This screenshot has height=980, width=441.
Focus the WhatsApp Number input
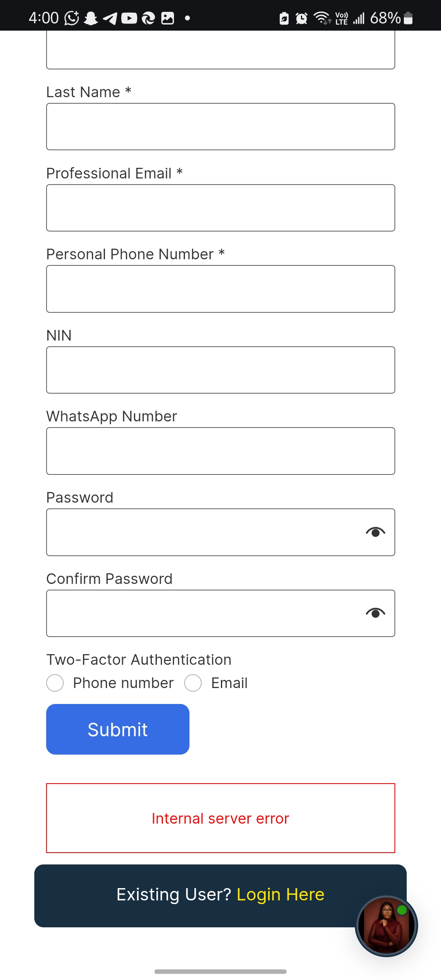(x=220, y=451)
